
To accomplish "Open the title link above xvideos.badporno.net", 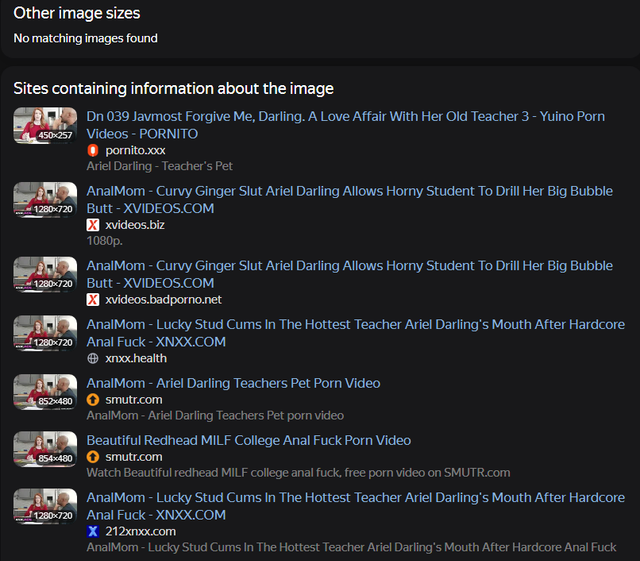I will [349, 274].
